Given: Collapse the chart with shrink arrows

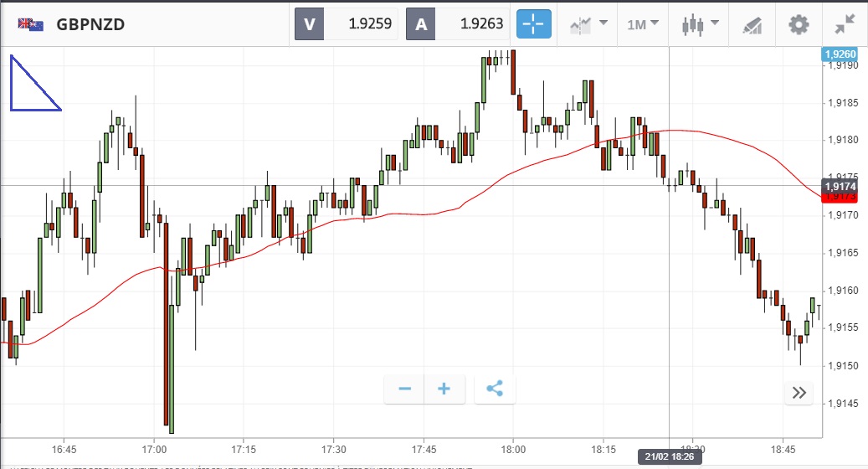Looking at the screenshot, I should (846, 24).
